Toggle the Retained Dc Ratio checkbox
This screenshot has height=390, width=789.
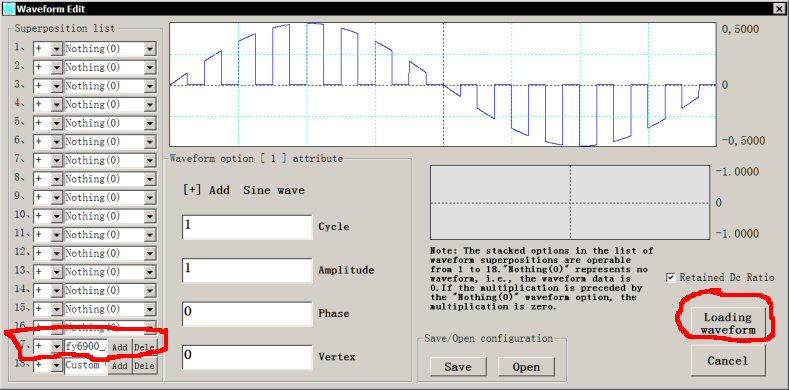click(x=671, y=278)
